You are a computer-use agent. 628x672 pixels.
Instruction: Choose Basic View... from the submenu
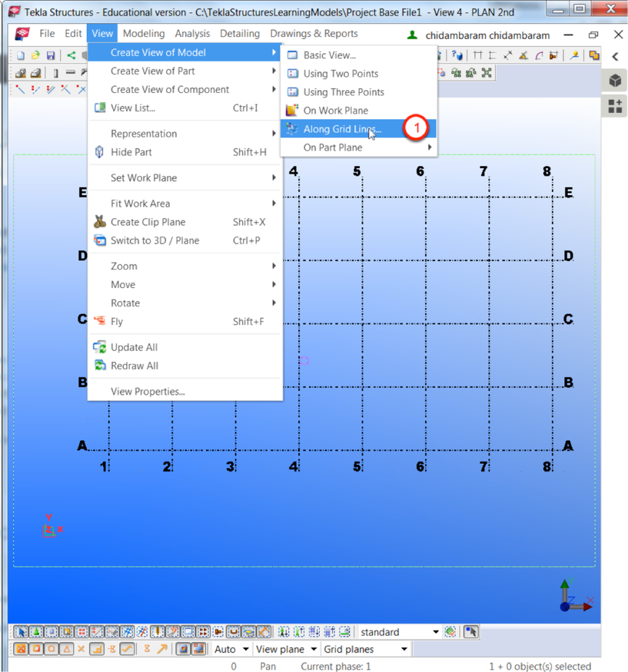click(x=359, y=55)
